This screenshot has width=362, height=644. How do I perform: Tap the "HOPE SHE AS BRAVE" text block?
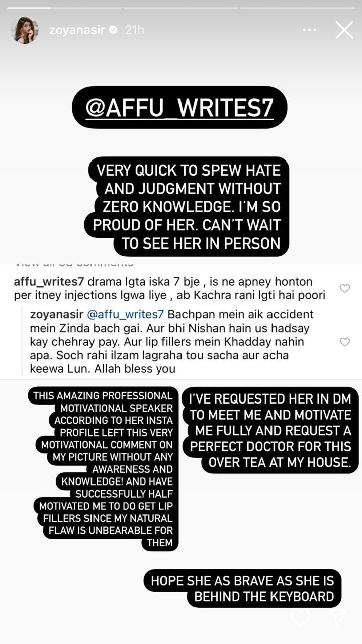[243, 589]
